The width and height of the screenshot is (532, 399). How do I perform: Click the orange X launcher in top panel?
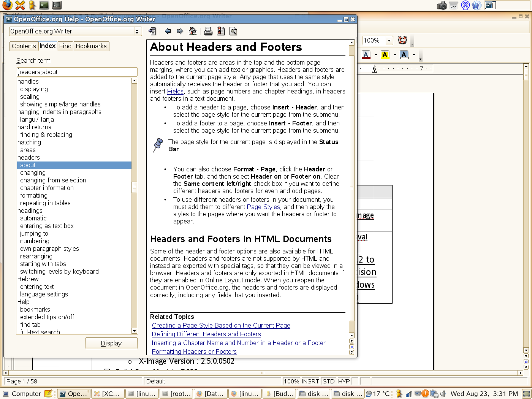(20, 5)
